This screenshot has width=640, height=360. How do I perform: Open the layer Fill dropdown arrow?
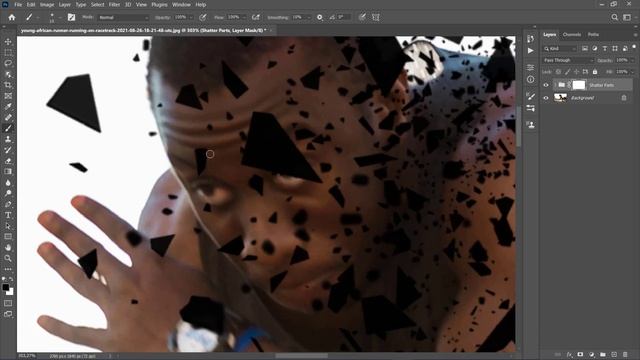click(x=632, y=72)
